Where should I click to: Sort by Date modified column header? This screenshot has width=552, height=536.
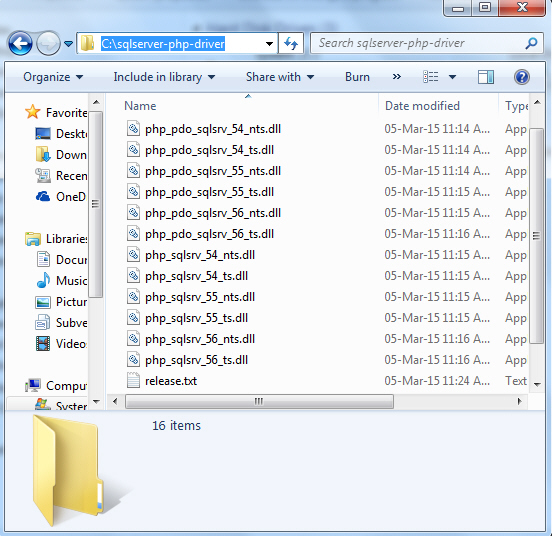(422, 106)
